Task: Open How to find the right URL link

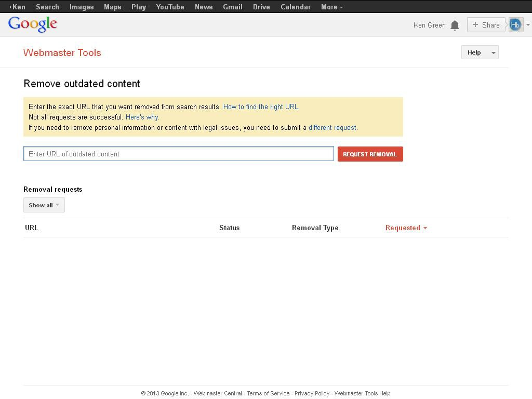Action: (x=261, y=107)
